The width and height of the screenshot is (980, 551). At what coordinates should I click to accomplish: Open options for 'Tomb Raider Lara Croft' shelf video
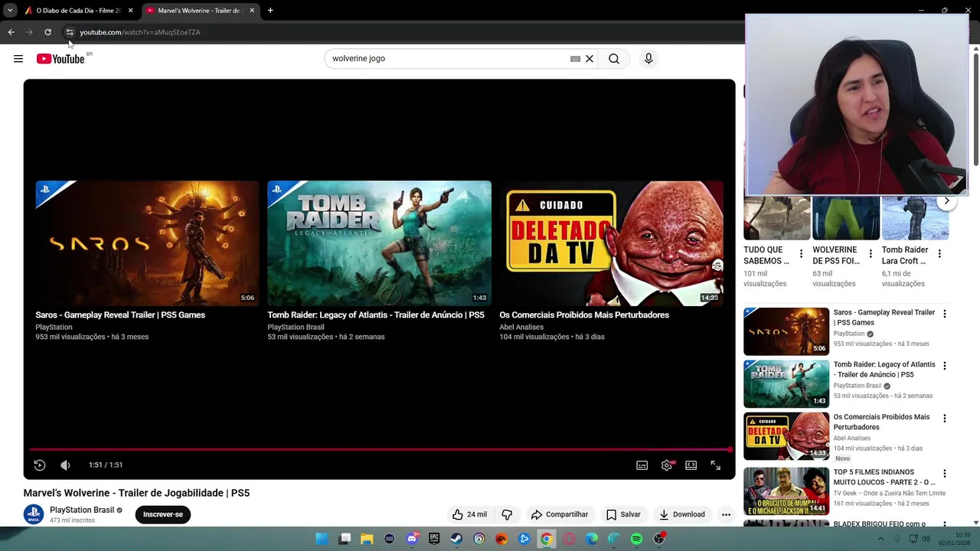click(x=939, y=253)
